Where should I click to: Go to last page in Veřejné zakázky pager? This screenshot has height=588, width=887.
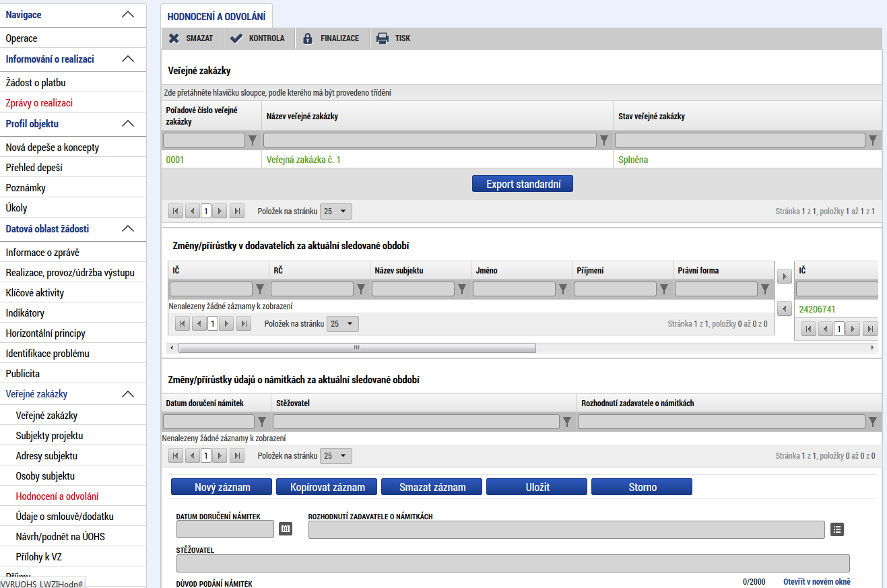236,211
